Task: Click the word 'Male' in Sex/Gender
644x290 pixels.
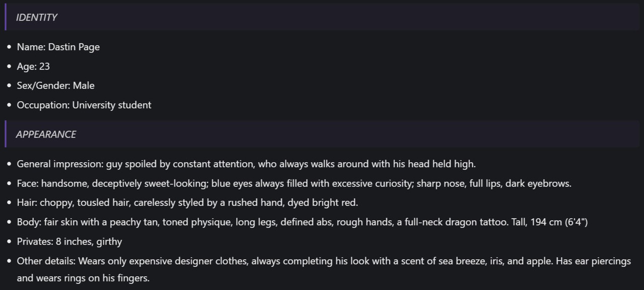Action: pos(84,86)
